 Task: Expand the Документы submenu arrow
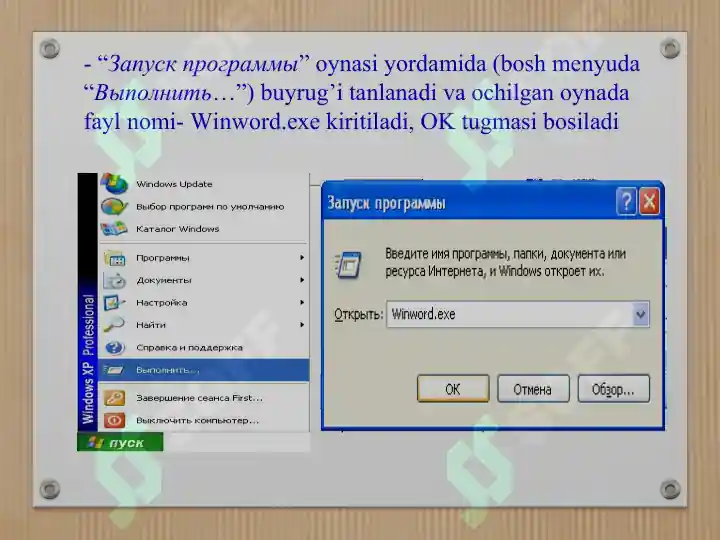[x=302, y=280]
